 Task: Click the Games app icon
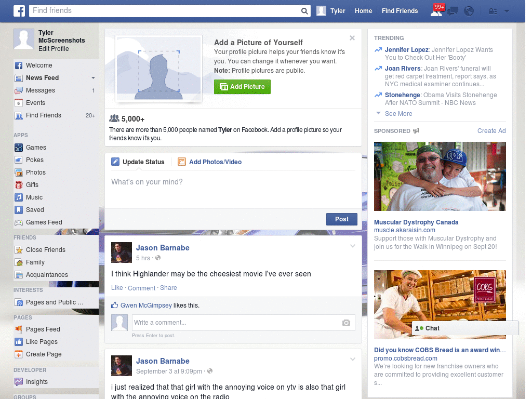(x=19, y=148)
